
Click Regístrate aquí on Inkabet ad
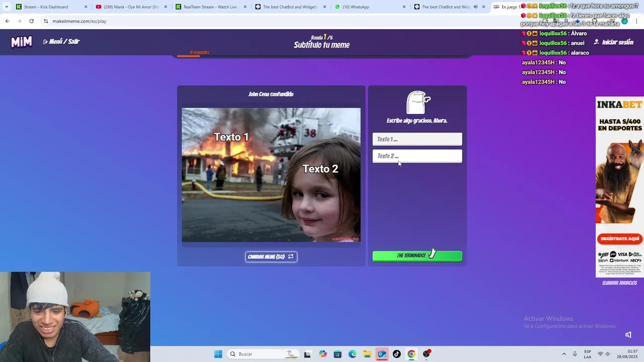click(x=619, y=239)
